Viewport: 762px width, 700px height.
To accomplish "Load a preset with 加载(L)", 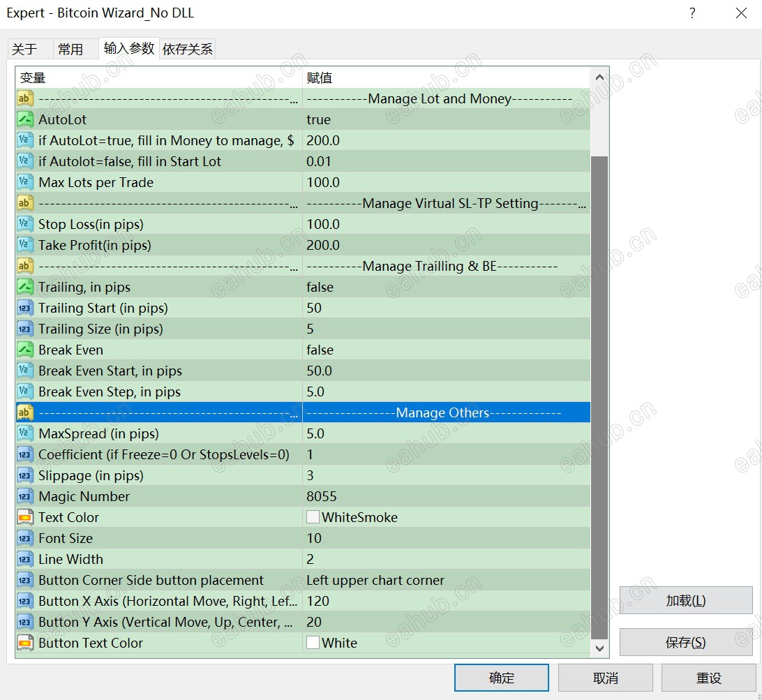I will pyautogui.click(x=686, y=600).
